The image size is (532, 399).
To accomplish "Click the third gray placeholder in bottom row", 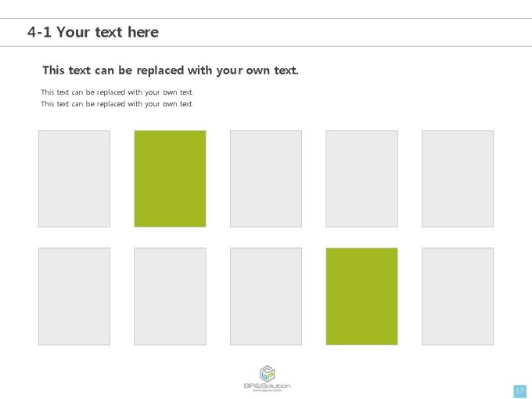I will pyautogui.click(x=266, y=297).
